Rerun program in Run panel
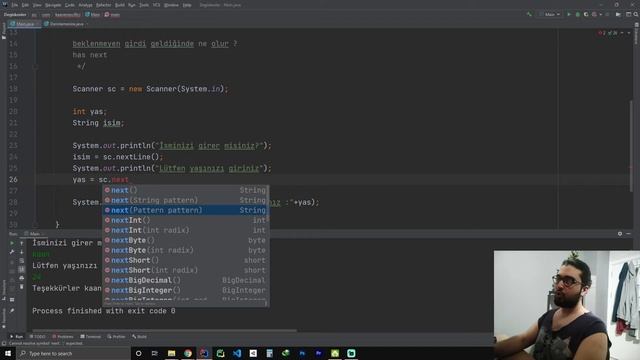 coord(12,243)
